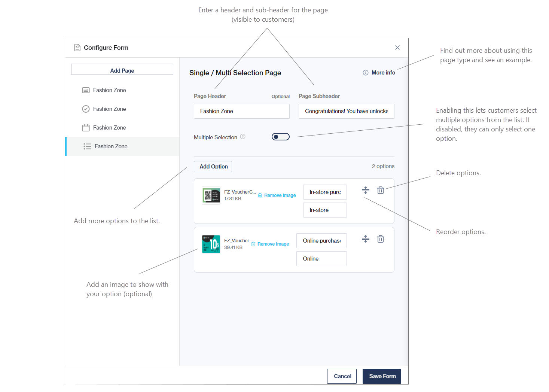Click Add Option button
The image size is (549, 392).
(213, 167)
